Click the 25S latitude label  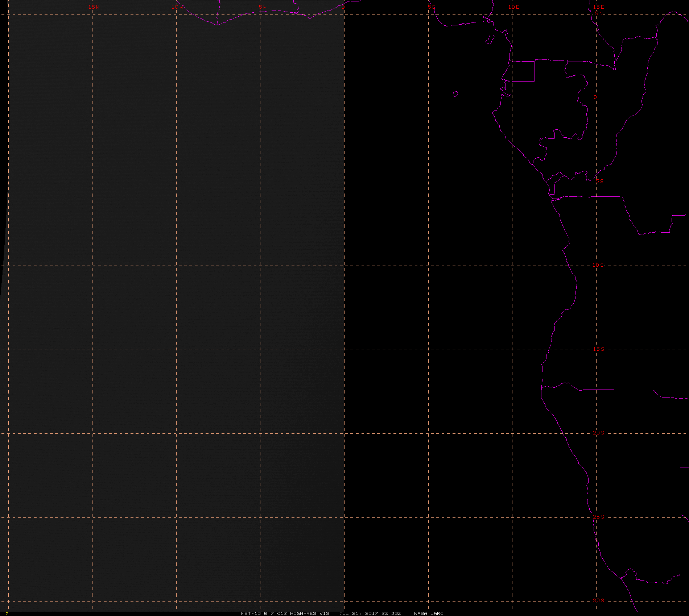click(599, 517)
